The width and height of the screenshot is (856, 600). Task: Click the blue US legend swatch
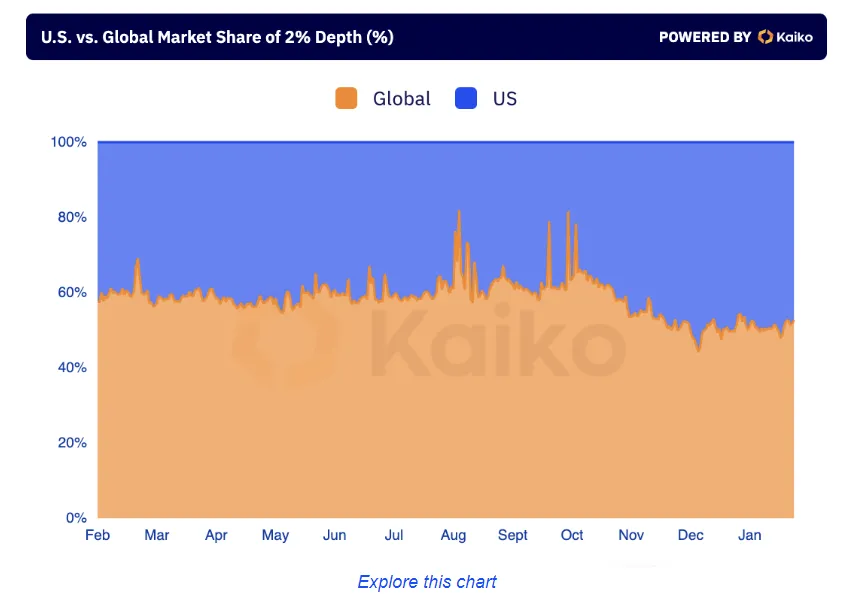coord(467,98)
